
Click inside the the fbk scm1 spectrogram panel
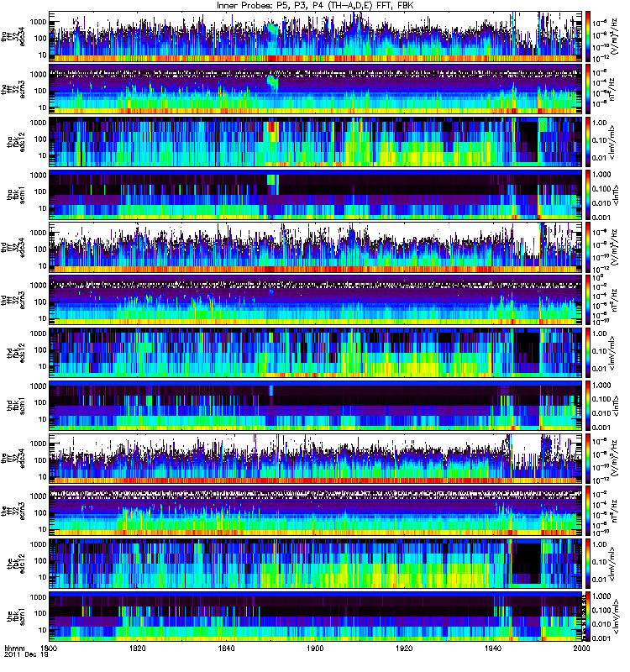click(316, 617)
